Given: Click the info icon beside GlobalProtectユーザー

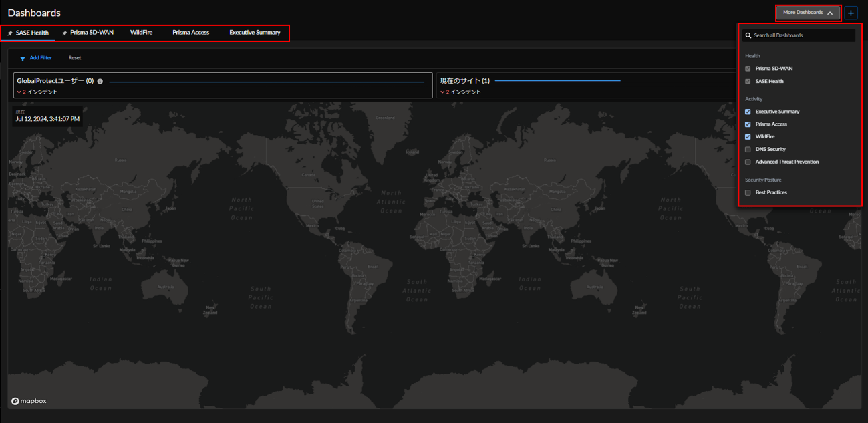Looking at the screenshot, I should tap(100, 81).
